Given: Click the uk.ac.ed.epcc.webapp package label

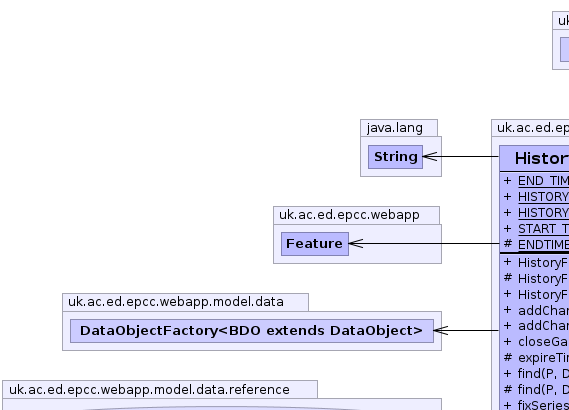Looking at the screenshot, I should coord(349,215).
